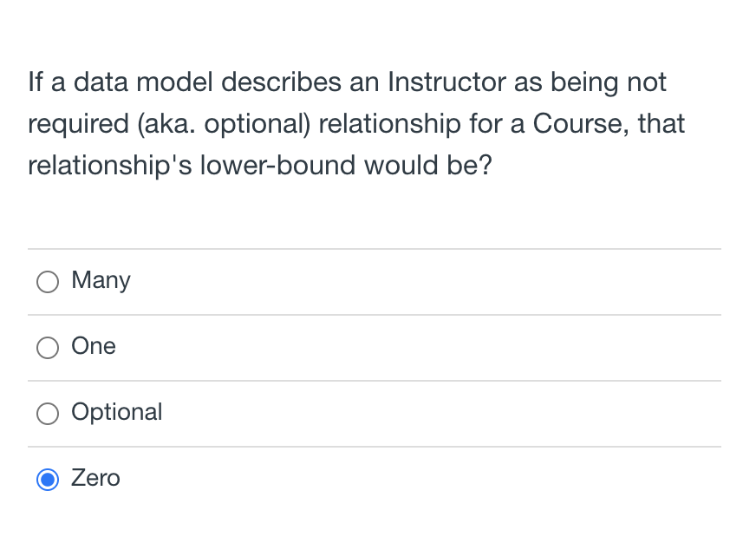Viewport: 756px width, 543px height.
Task: Click the Many answer label
Action: pos(101,280)
